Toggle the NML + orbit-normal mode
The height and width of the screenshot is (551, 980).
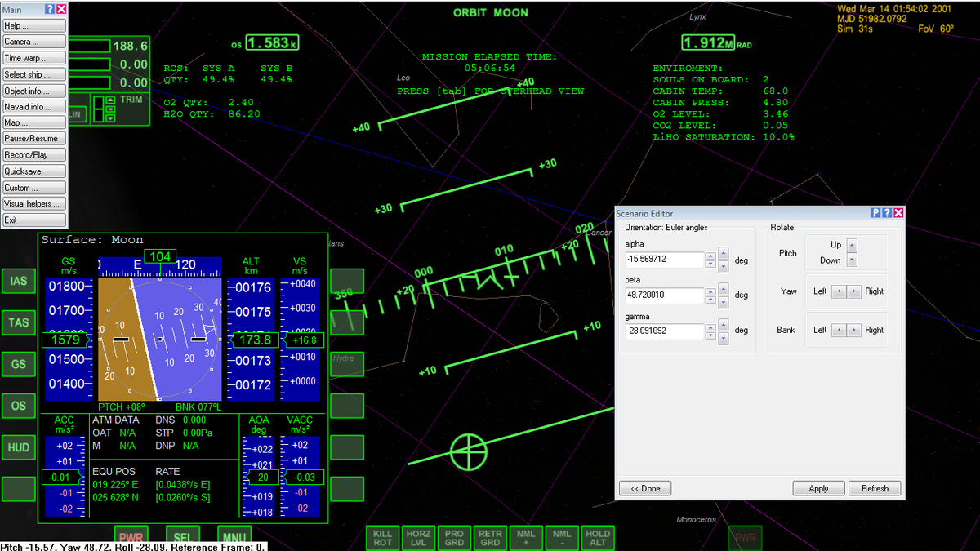click(x=526, y=538)
